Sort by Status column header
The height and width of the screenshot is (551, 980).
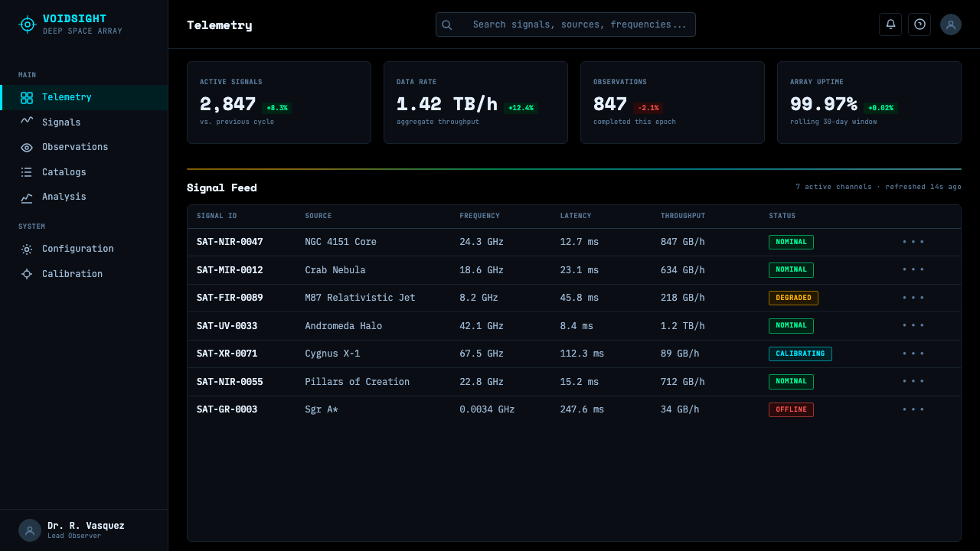coord(782,216)
